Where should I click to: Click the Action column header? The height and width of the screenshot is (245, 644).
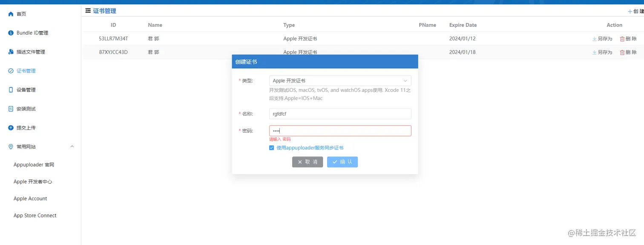click(615, 25)
